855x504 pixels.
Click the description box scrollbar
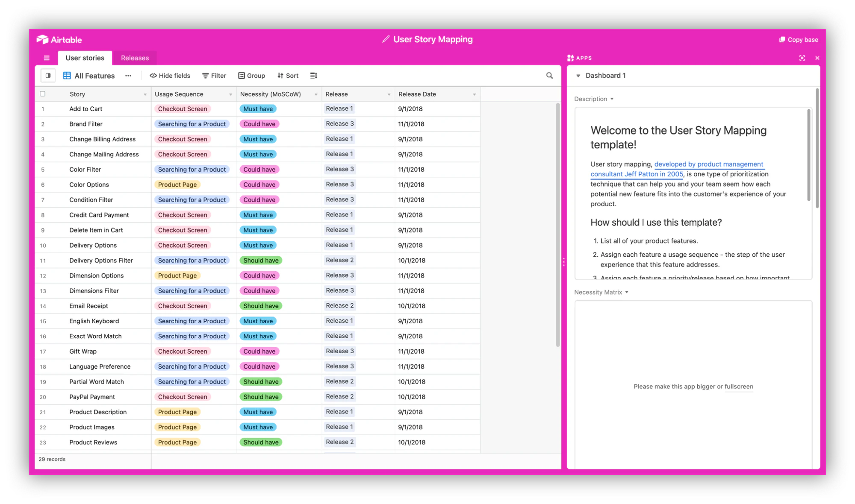[809, 155]
